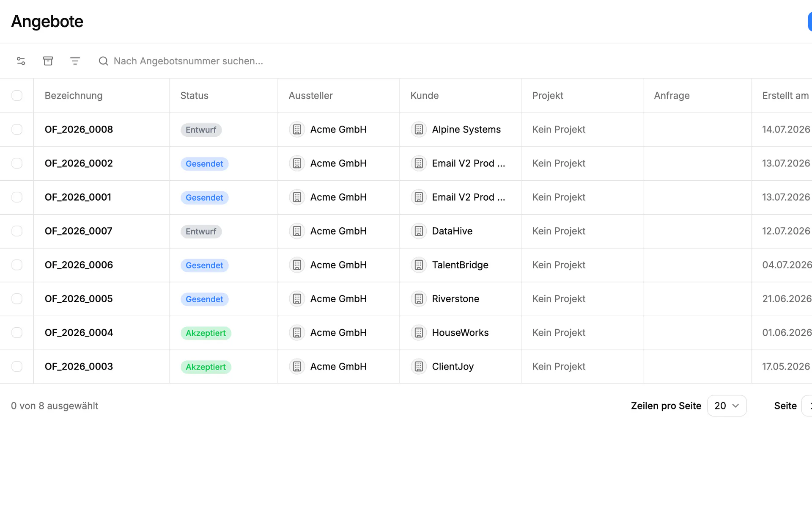Open the filter lines icon
Screen dimensions: 812x508
point(75,61)
